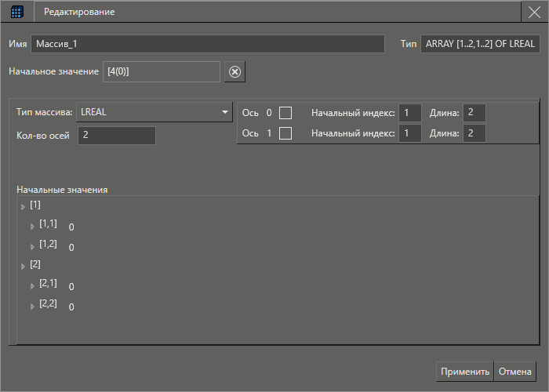
Task: Click the Начальный индекс field for Ось 0
Action: tap(410, 113)
